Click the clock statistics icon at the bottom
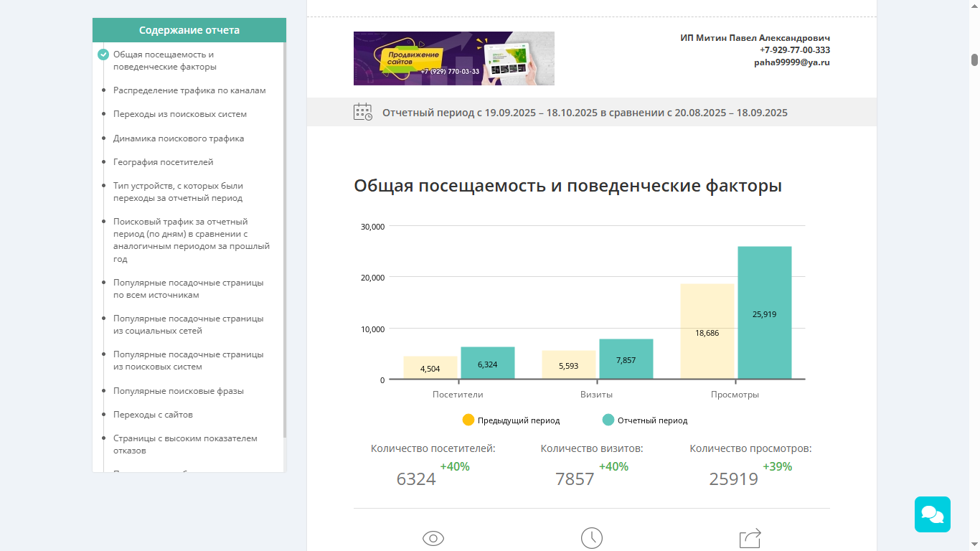 point(591,537)
